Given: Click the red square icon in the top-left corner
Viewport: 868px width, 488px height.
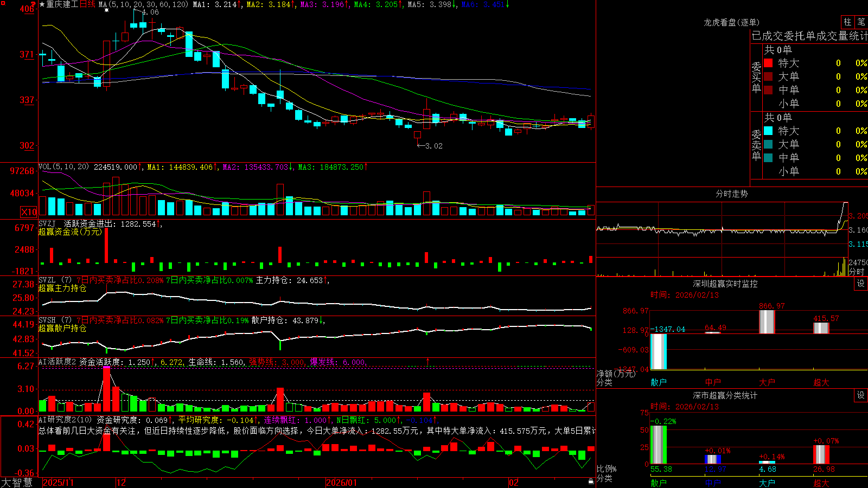Looking at the screenshot, I should tap(3, 3).
